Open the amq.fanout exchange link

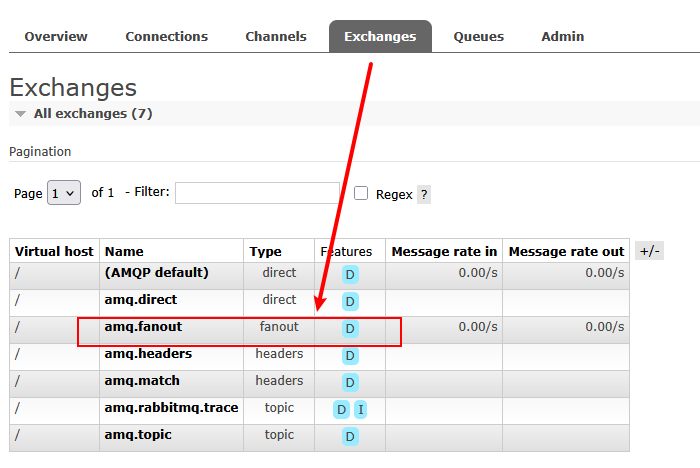(x=143, y=327)
